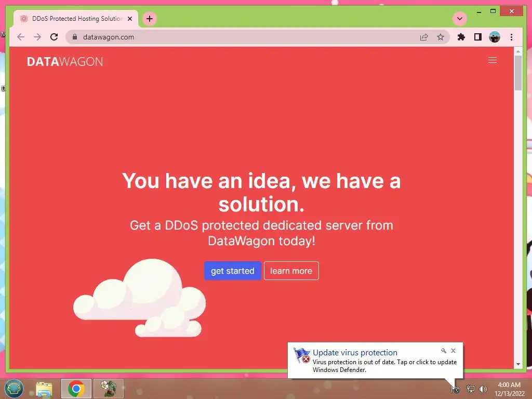
Task: Click the page scrollbar down arrow
Action: coord(518,364)
